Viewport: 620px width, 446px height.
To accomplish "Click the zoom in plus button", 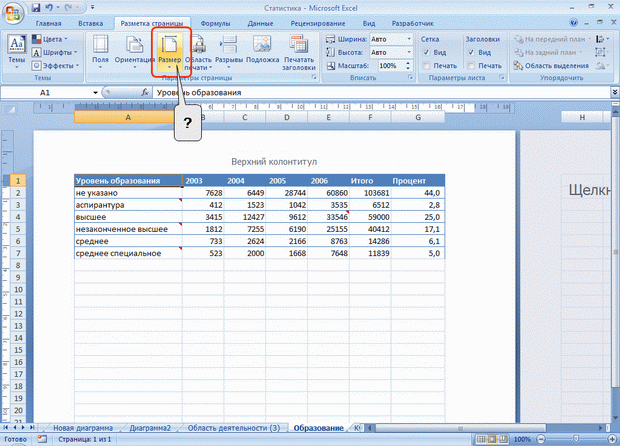I will 612,439.
